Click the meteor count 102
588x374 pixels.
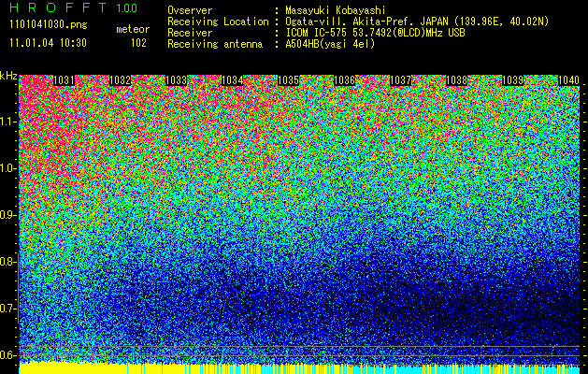click(138, 43)
